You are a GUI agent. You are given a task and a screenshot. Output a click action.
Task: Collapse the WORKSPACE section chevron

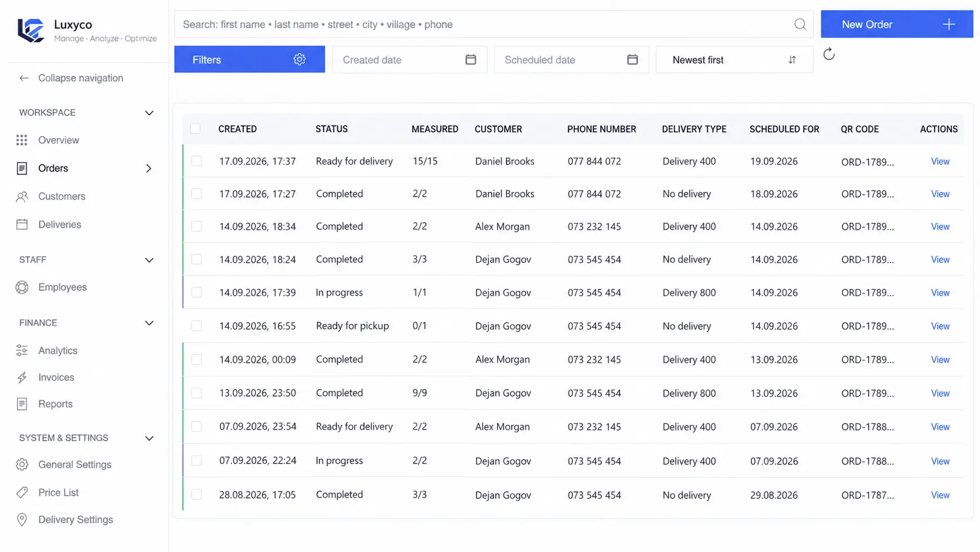(x=149, y=113)
